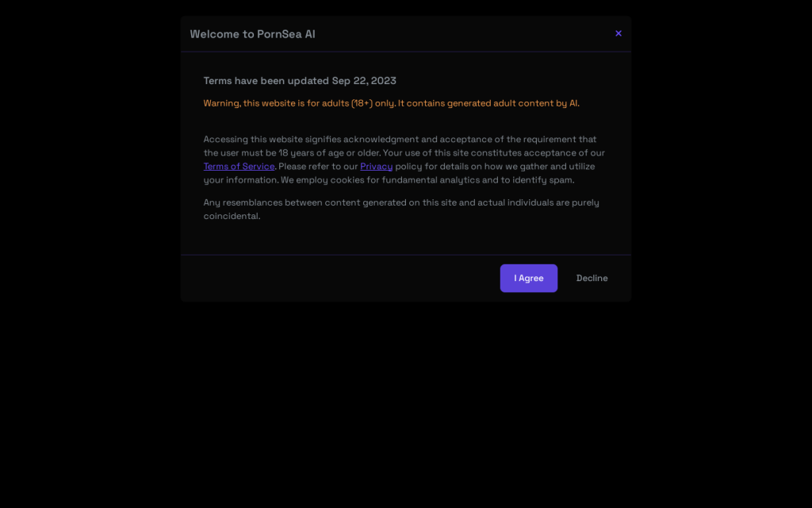Accept the updated terms via purple button
The width and height of the screenshot is (812, 508).
(x=529, y=279)
